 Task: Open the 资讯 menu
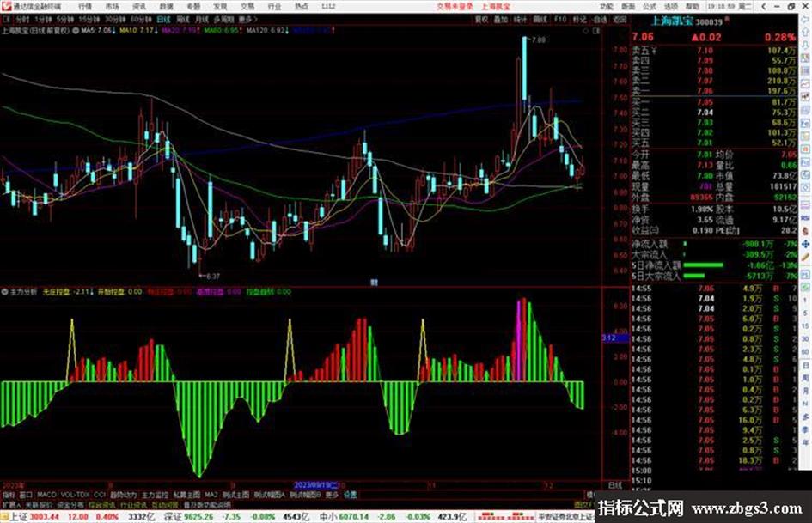(139, 6)
